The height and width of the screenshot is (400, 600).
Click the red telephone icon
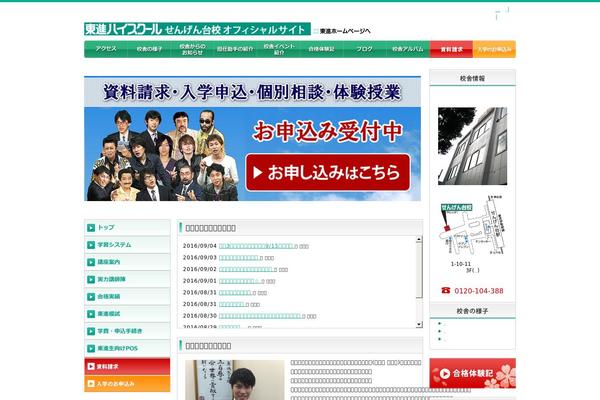click(446, 290)
